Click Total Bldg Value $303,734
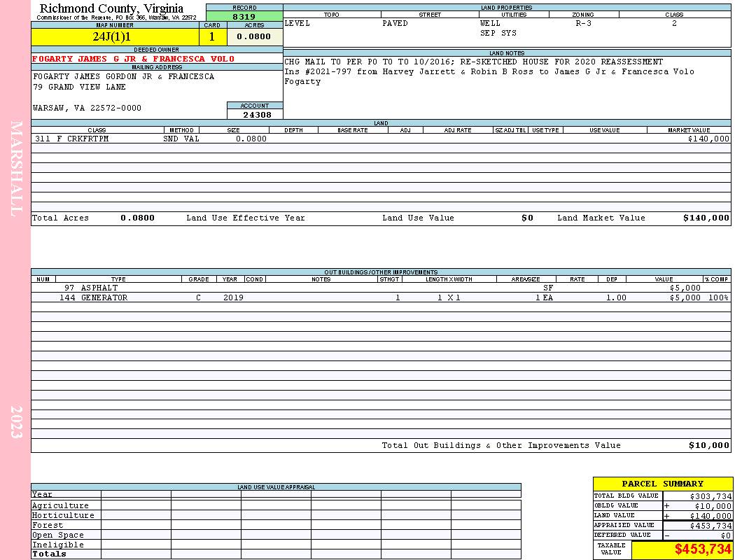 tap(710, 496)
